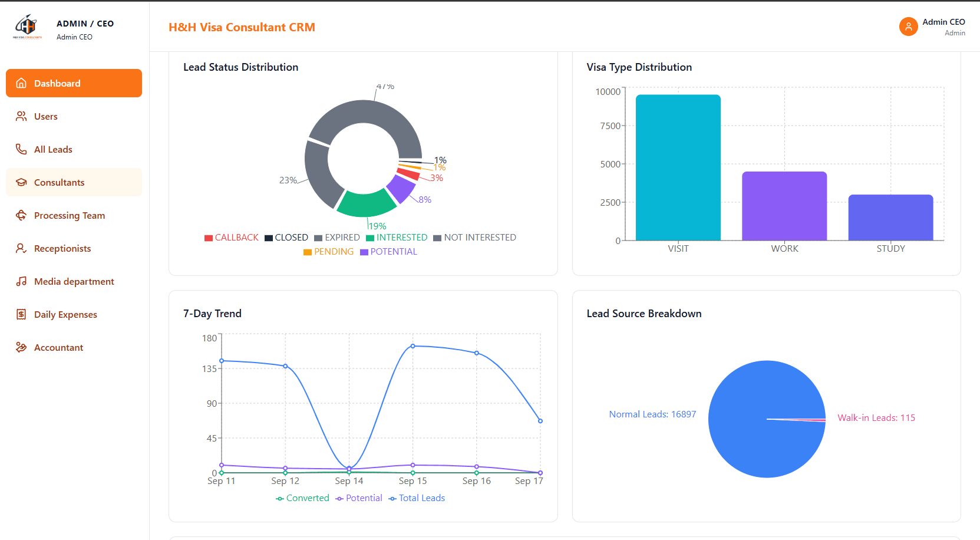Toggle the PENDING legend entry
The width and height of the screenshot is (980, 540).
coord(328,252)
